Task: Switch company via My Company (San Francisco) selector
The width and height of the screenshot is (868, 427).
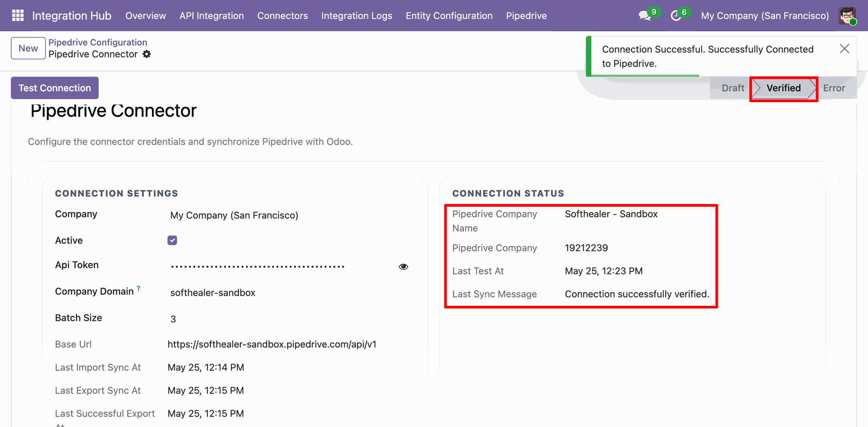Action: [x=765, y=15]
